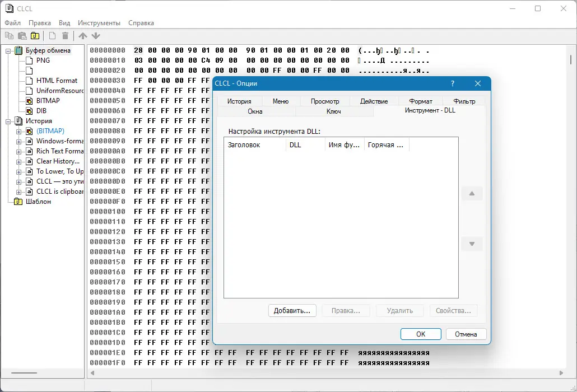Switch to the Действие tab

click(374, 101)
